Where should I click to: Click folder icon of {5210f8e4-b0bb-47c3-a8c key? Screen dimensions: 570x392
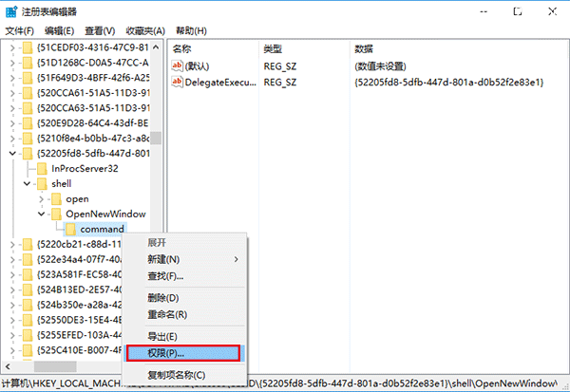[28, 139]
